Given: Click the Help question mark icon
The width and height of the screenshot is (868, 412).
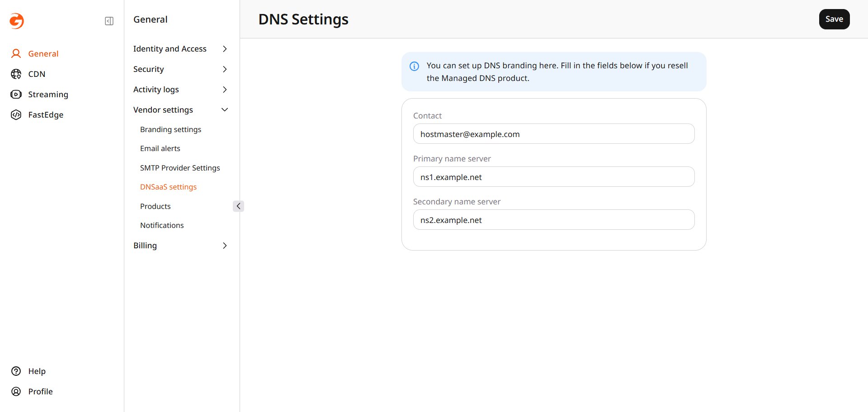Looking at the screenshot, I should click(x=16, y=371).
